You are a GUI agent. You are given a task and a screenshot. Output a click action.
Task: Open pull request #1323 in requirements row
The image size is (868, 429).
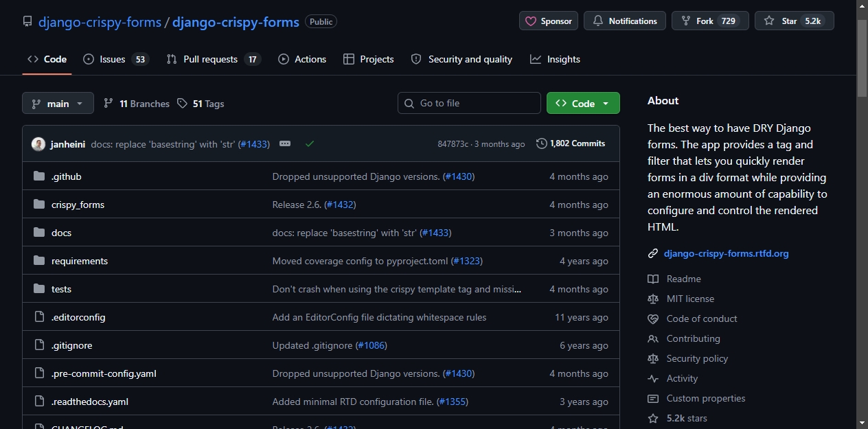[466, 261]
